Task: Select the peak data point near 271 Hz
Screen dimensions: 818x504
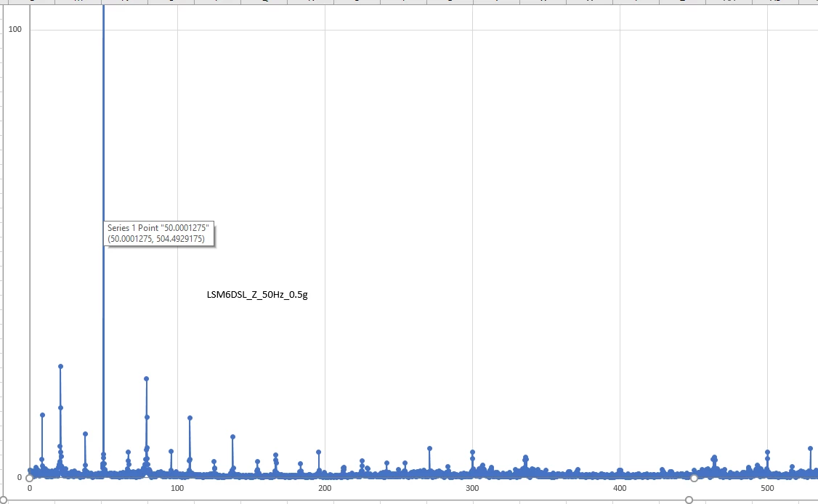Action: coord(429,449)
